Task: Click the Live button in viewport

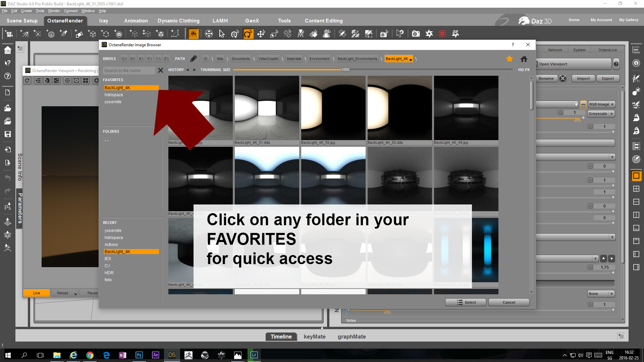Action: point(37,293)
